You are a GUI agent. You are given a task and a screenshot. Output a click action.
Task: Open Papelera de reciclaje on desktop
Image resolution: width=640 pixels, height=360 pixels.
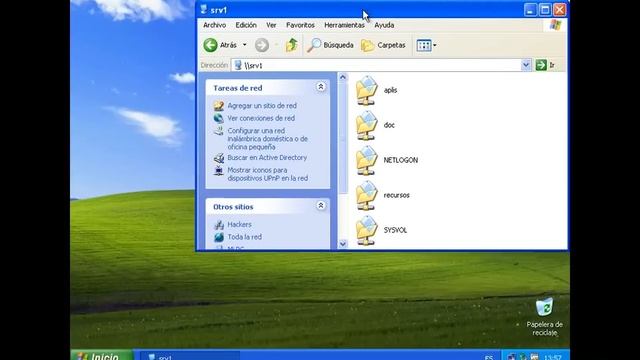(x=544, y=316)
